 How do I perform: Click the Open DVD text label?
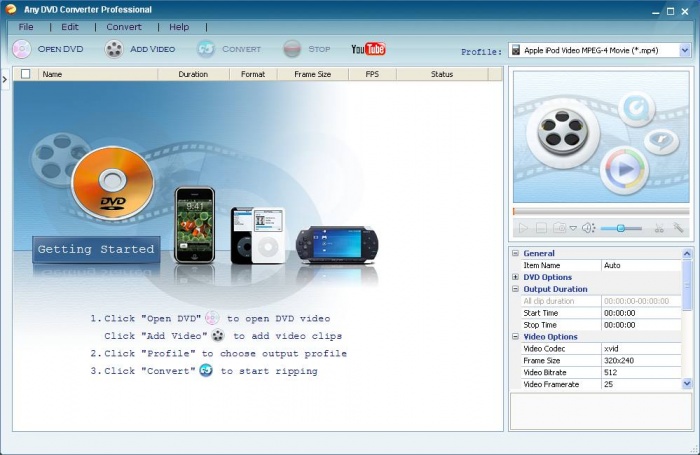tap(60, 49)
